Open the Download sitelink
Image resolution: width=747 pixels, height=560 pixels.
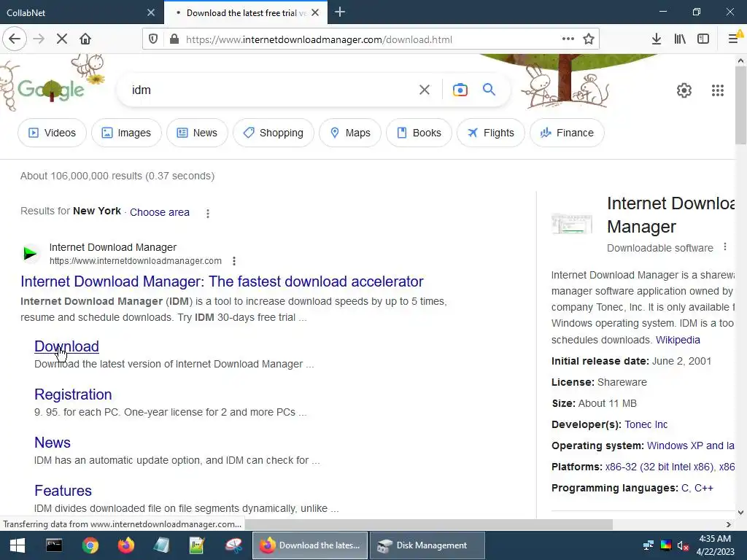point(66,346)
